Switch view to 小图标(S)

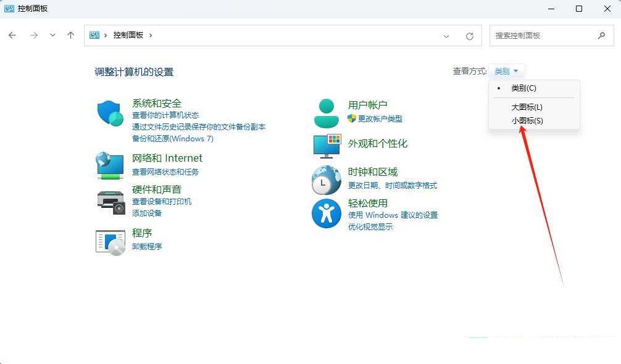[x=527, y=120]
